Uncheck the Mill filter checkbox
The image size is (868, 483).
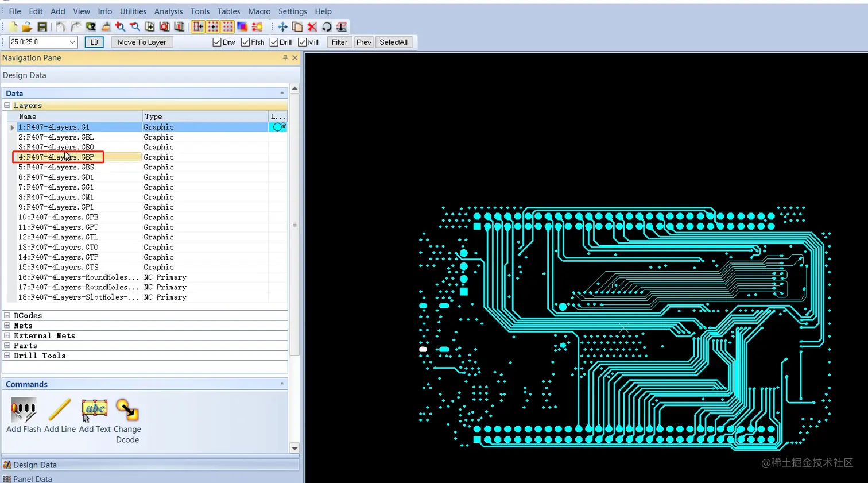(302, 42)
